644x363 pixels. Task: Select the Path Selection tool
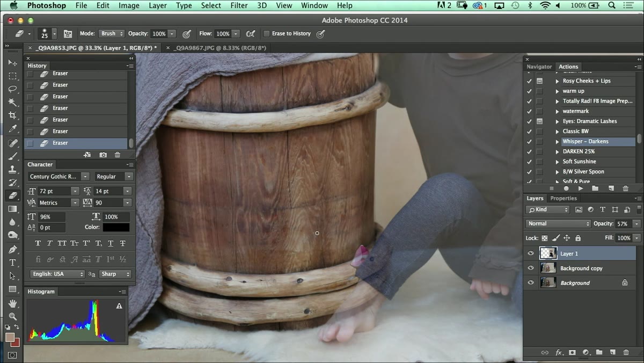[13, 276]
